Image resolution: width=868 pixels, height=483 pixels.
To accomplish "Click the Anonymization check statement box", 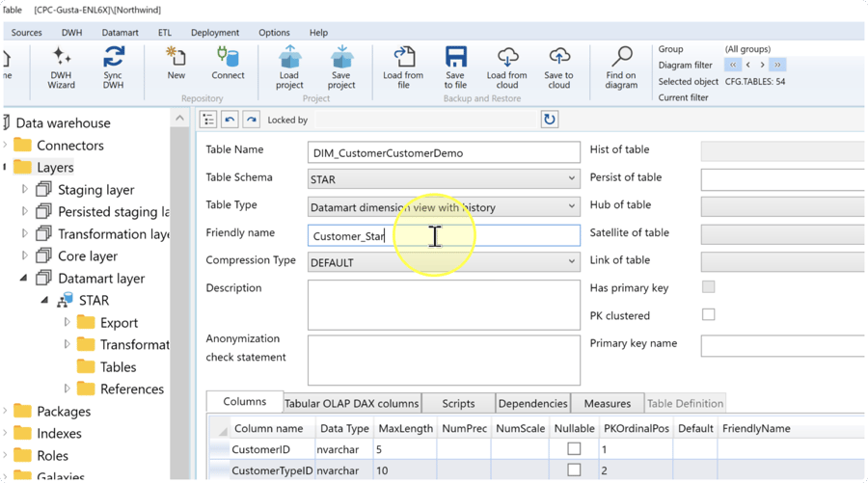I will (x=444, y=361).
